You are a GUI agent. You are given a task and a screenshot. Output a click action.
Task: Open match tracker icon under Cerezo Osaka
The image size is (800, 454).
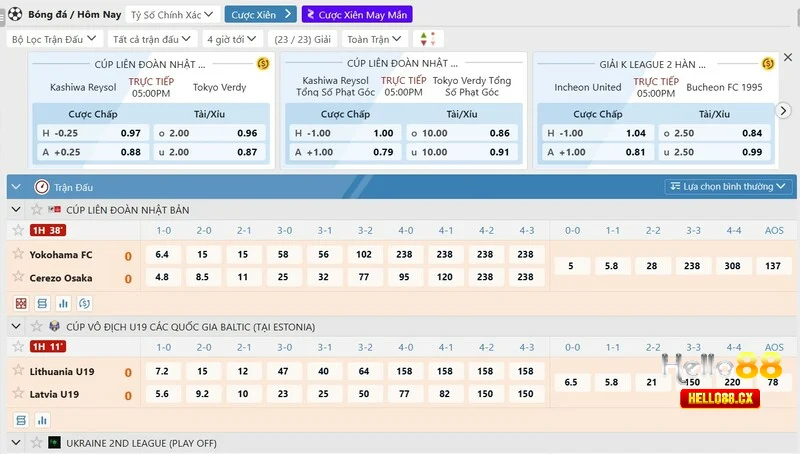[x=21, y=304]
